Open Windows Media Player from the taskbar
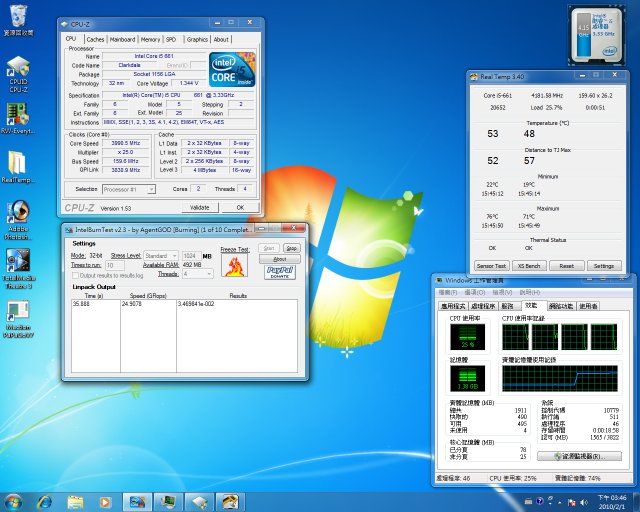 105,502
